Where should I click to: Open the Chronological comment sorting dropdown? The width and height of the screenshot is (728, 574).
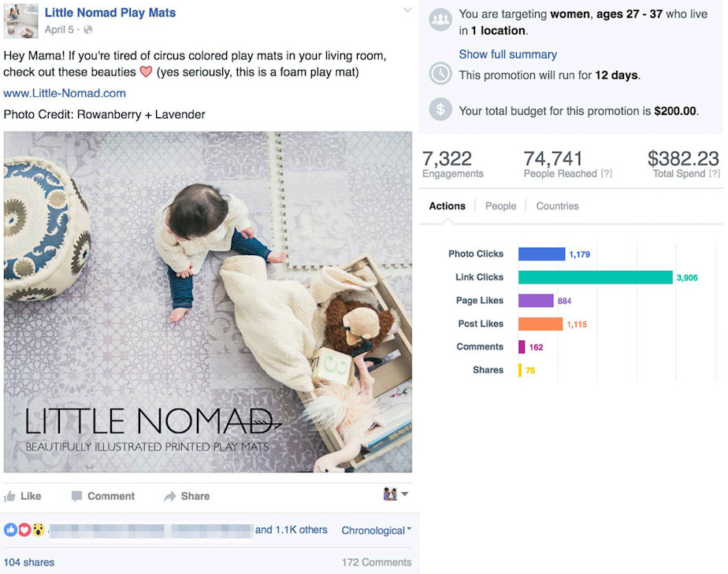[376, 531]
